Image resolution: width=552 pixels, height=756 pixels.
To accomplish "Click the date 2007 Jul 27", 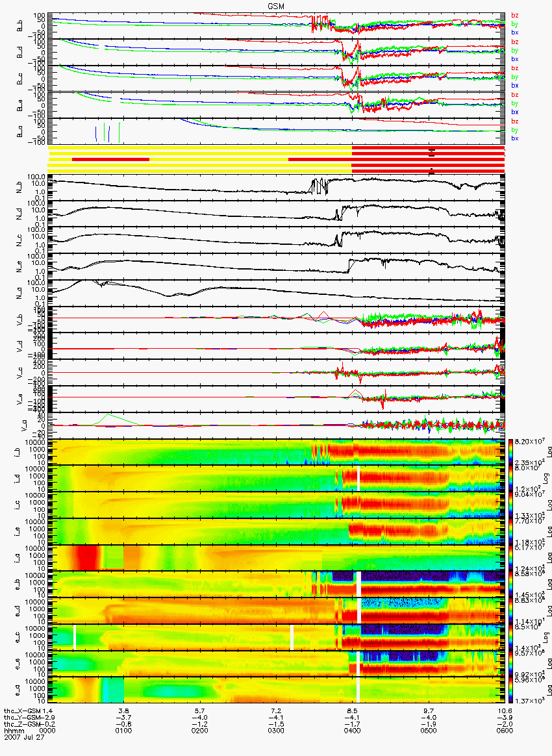I will click(24, 737).
